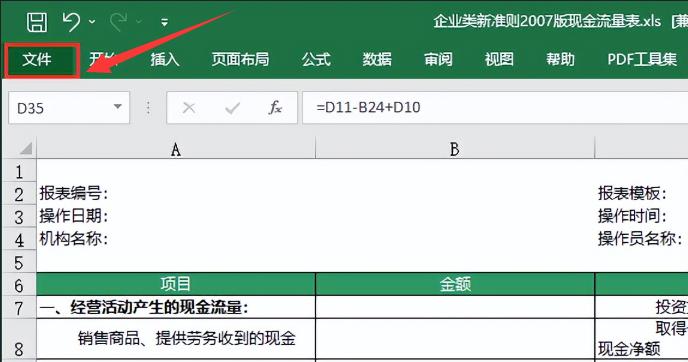Open the Redo history dropdown arrow
The height and width of the screenshot is (362, 688).
pyautogui.click(x=139, y=22)
